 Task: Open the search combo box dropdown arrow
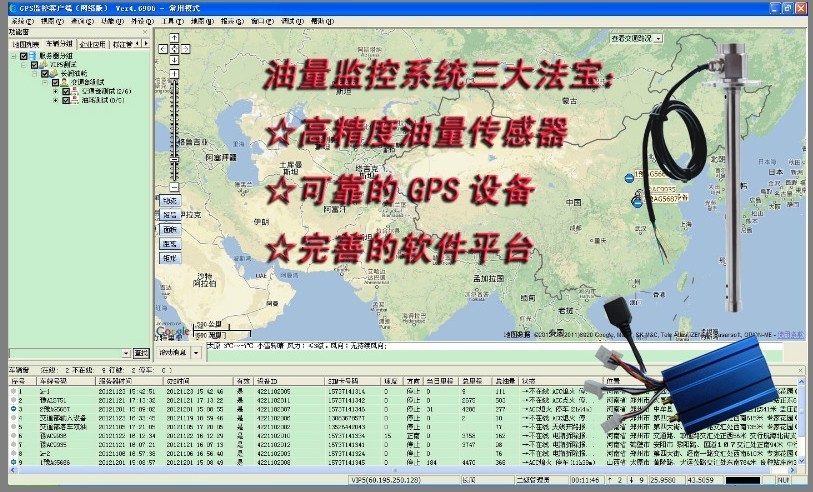[x=126, y=354]
